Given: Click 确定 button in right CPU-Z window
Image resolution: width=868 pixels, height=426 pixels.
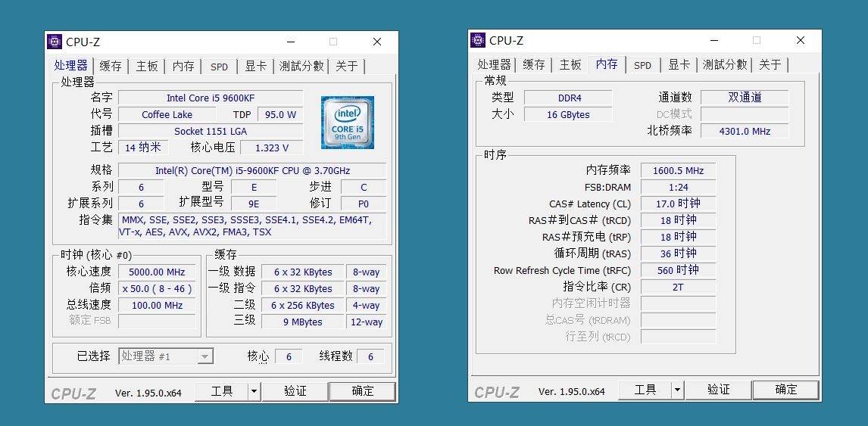Looking at the screenshot, I should (786, 390).
